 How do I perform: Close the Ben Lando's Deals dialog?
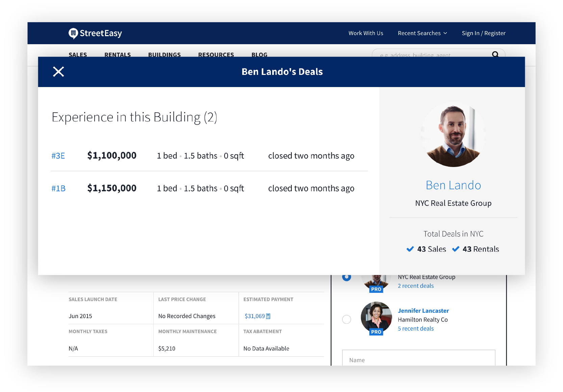coord(58,72)
